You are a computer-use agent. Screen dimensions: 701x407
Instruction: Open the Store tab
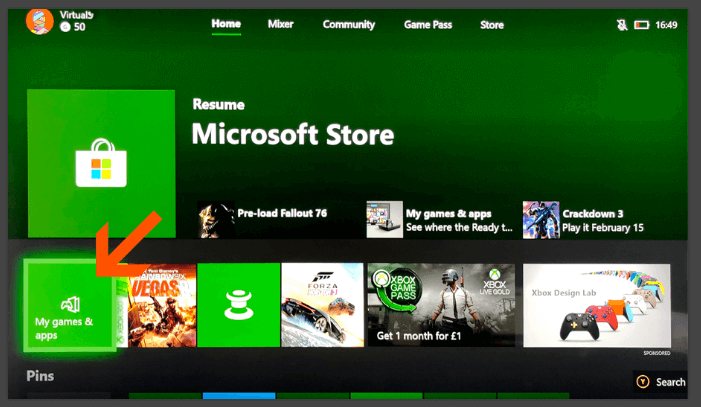click(492, 25)
